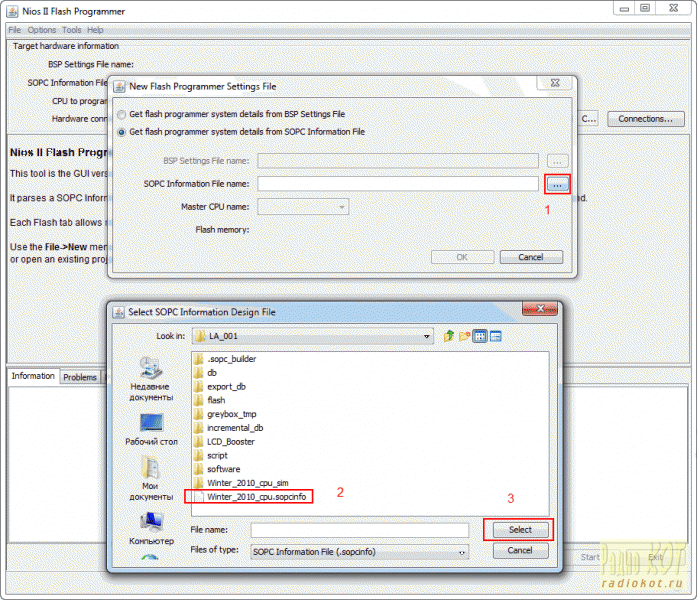Cancel the file selection dialog
This screenshot has width=697, height=600.
pos(521,551)
